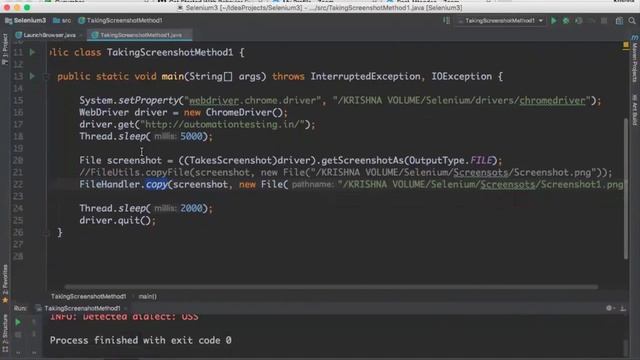Click run gutter arrow on line 11
Viewport: 640px width, 360px height.
pyautogui.click(x=32, y=52)
